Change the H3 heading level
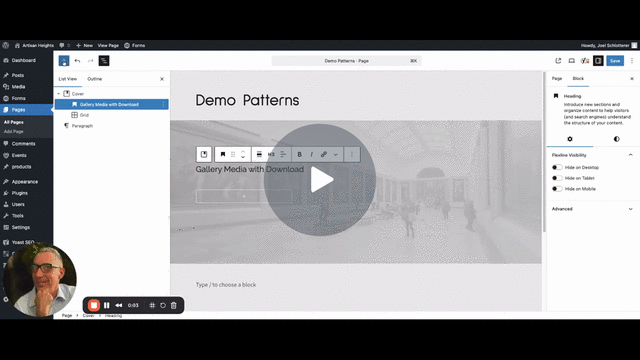640x360 pixels. click(271, 154)
